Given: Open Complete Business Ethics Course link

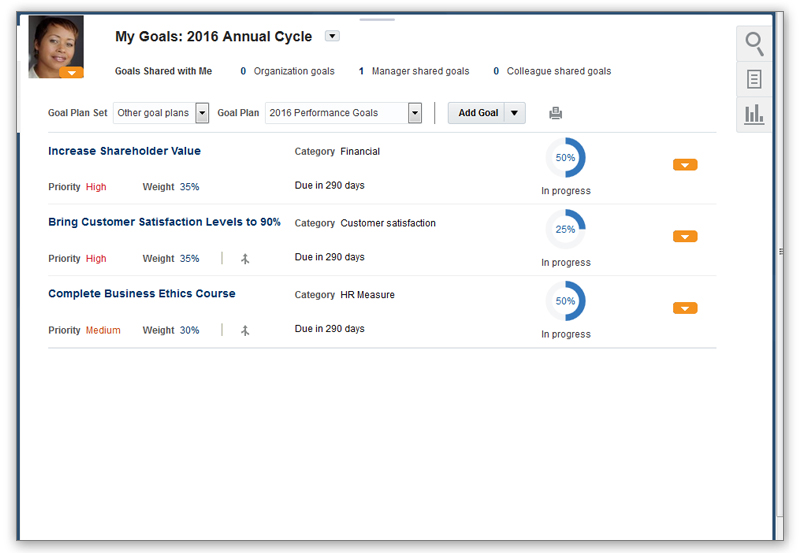Looking at the screenshot, I should pyautogui.click(x=142, y=293).
